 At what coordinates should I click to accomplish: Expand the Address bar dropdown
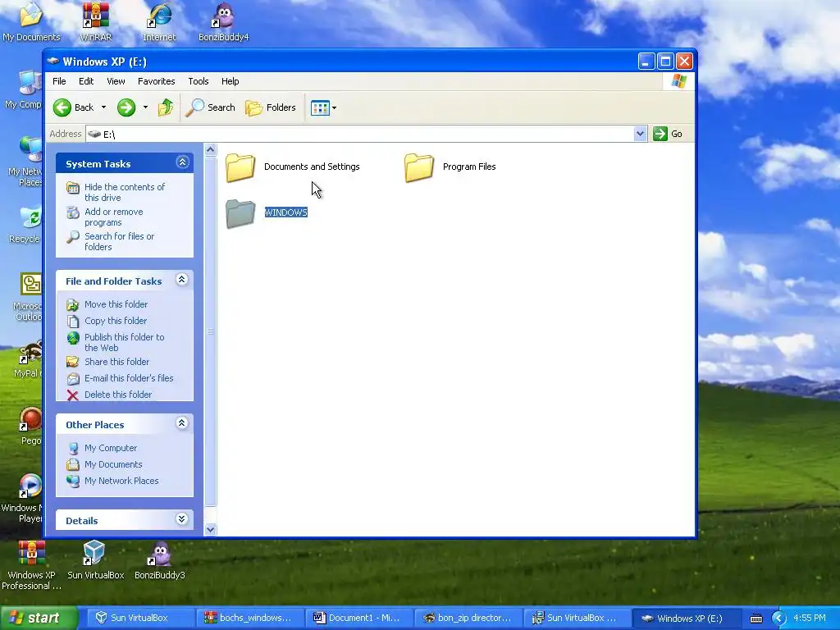coord(640,134)
